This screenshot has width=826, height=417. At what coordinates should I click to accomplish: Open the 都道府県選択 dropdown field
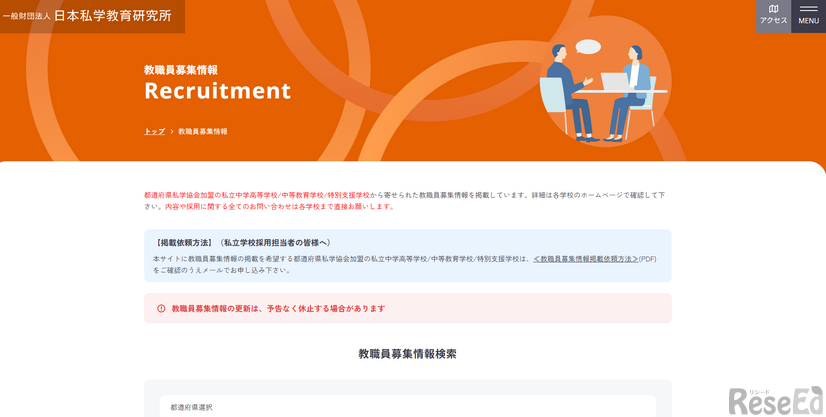tap(408, 406)
